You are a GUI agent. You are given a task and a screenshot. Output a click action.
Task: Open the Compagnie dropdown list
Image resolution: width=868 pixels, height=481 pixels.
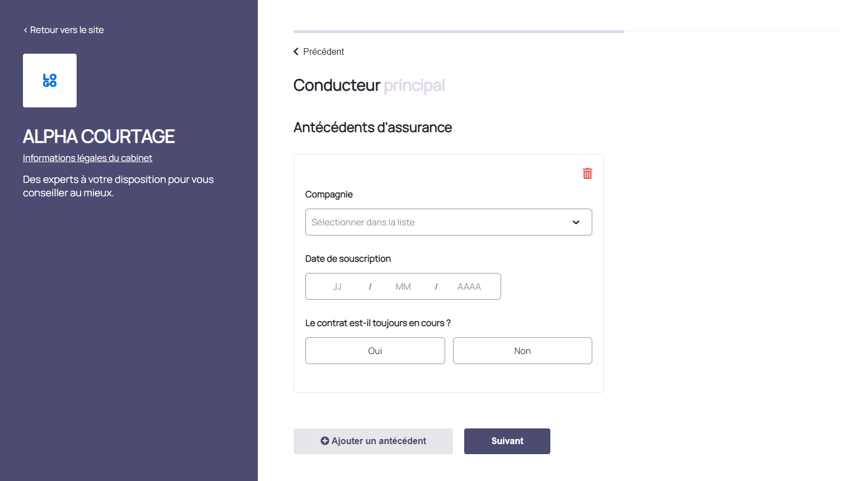436,222
